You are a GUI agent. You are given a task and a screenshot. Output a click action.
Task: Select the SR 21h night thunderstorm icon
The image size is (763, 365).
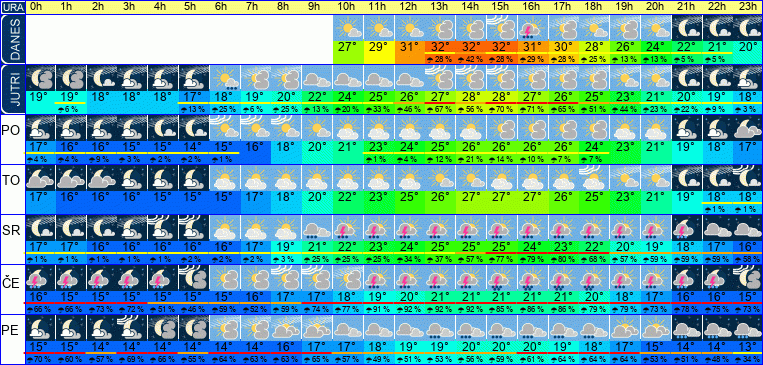pyautogui.click(x=686, y=228)
